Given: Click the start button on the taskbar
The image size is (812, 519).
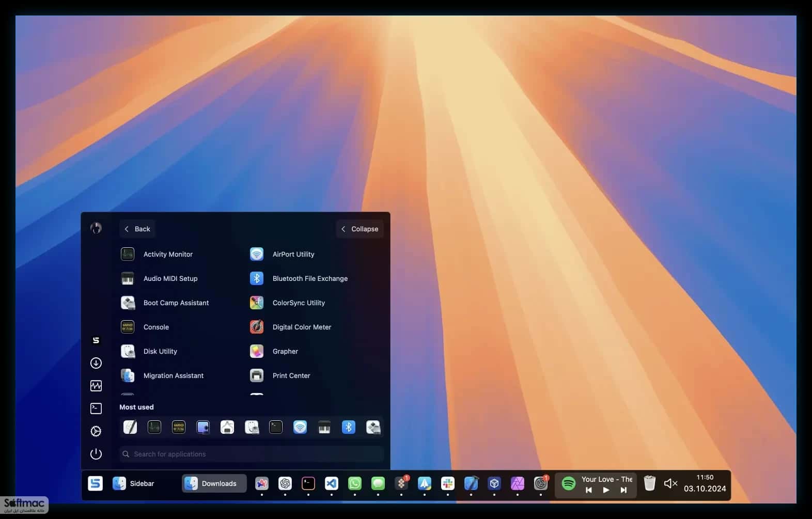Looking at the screenshot, I should click(96, 483).
